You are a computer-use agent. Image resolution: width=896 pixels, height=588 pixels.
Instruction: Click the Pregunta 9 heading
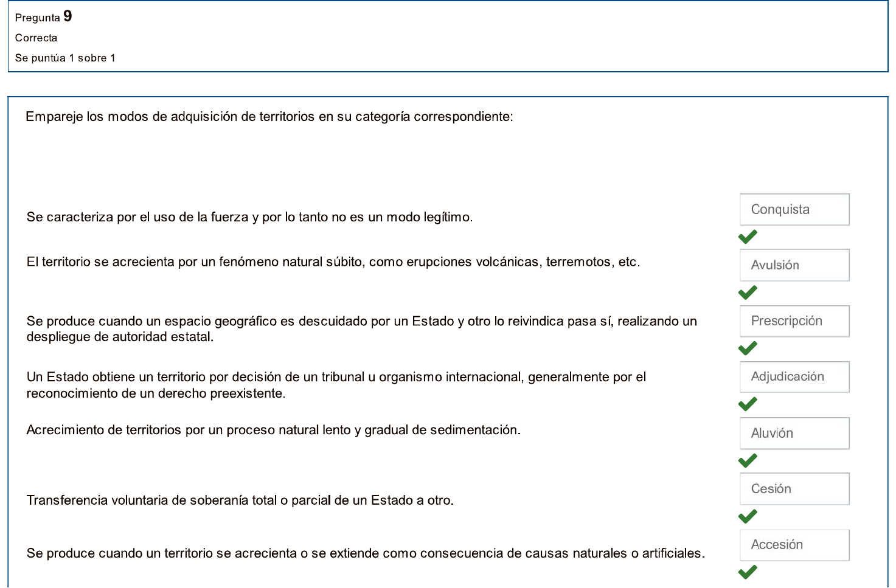point(43,17)
